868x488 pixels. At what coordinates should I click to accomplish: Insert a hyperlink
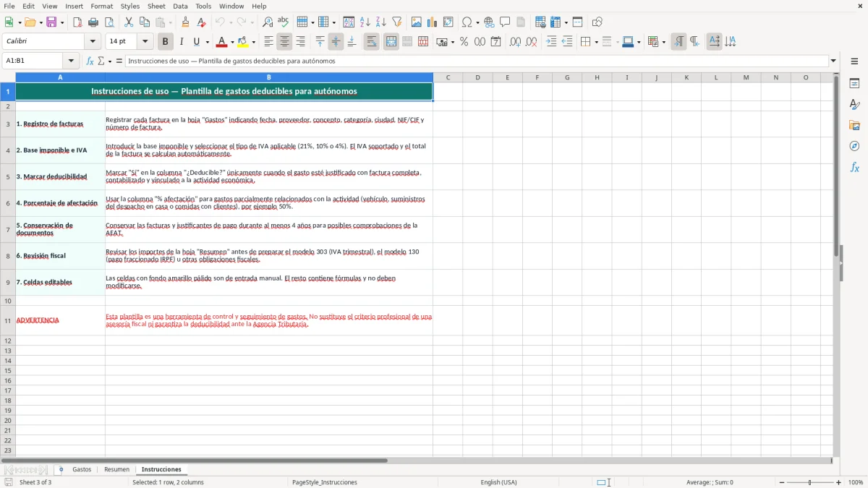click(490, 22)
